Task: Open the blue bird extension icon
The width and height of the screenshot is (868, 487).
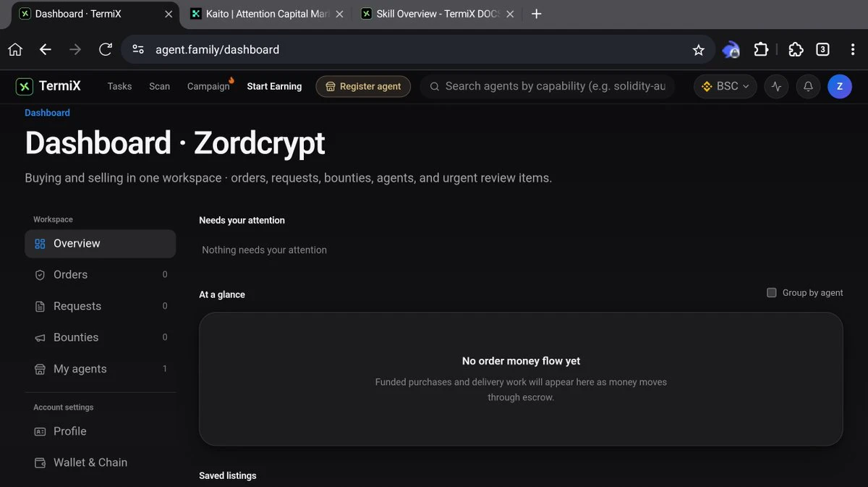Action: tap(731, 50)
